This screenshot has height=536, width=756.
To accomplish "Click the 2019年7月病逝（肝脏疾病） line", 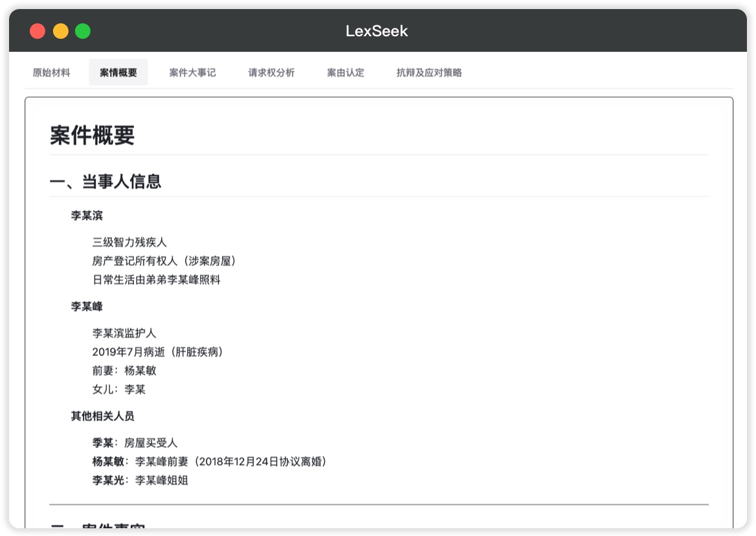I will pos(157,352).
